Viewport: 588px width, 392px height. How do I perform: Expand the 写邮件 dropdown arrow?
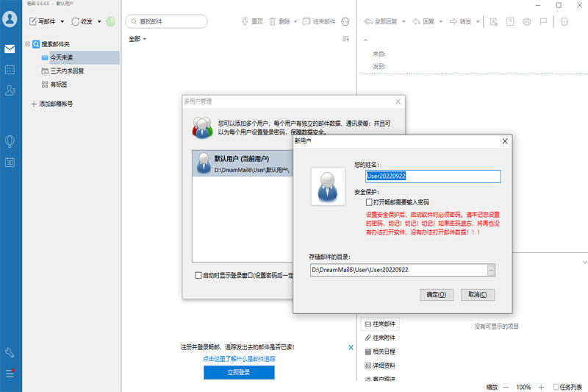tap(62, 22)
